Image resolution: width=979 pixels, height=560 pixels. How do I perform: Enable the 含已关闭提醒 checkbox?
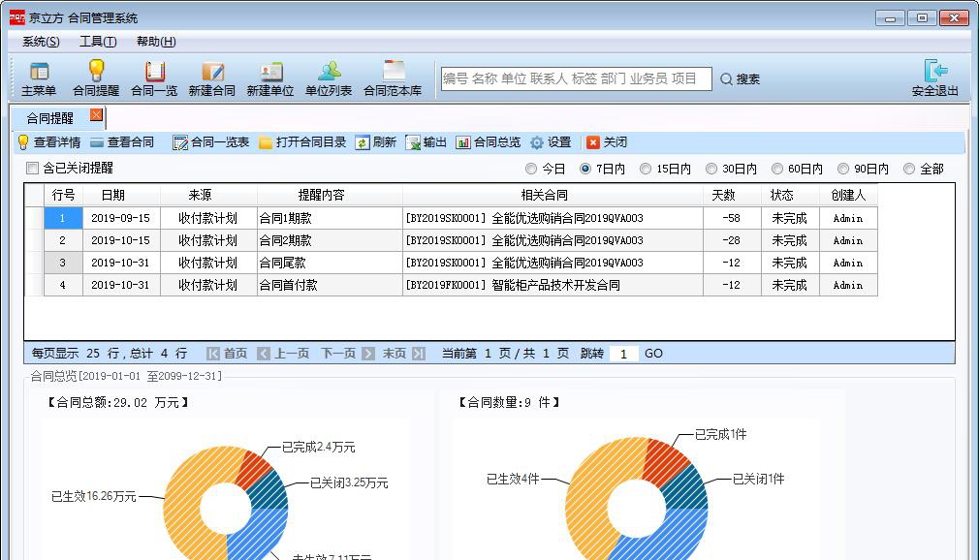point(30,167)
